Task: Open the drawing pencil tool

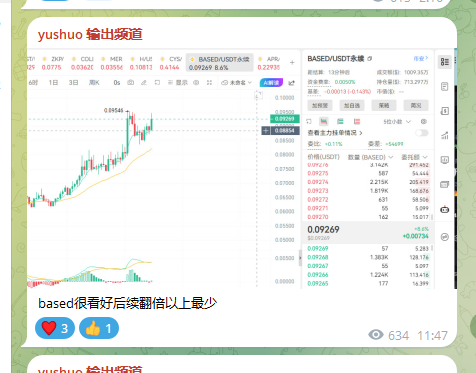Action: point(144,82)
